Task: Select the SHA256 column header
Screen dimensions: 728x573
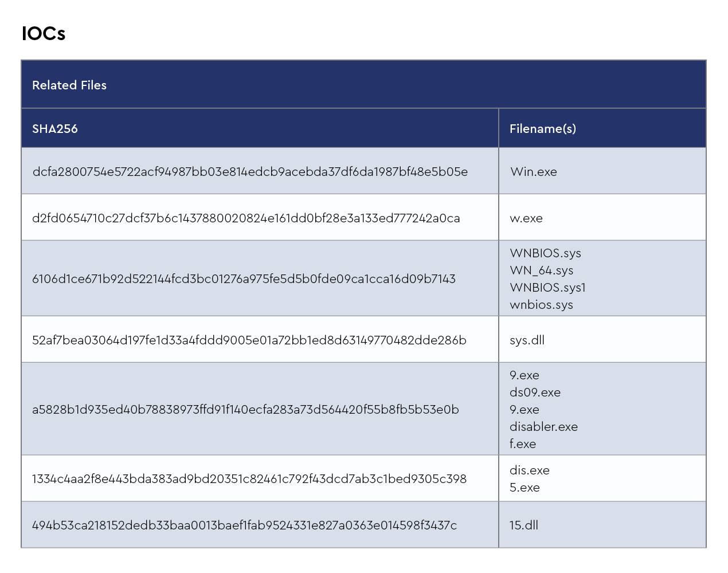Action: point(55,129)
